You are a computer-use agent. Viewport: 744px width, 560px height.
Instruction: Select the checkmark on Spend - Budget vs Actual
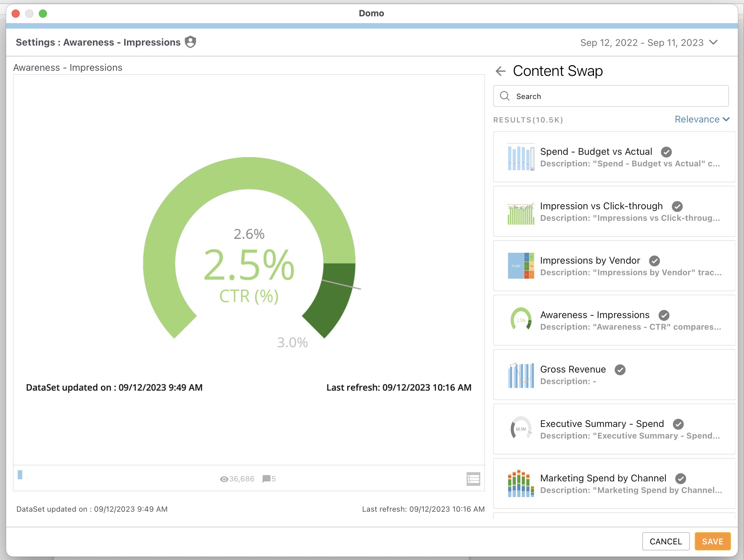point(666,152)
